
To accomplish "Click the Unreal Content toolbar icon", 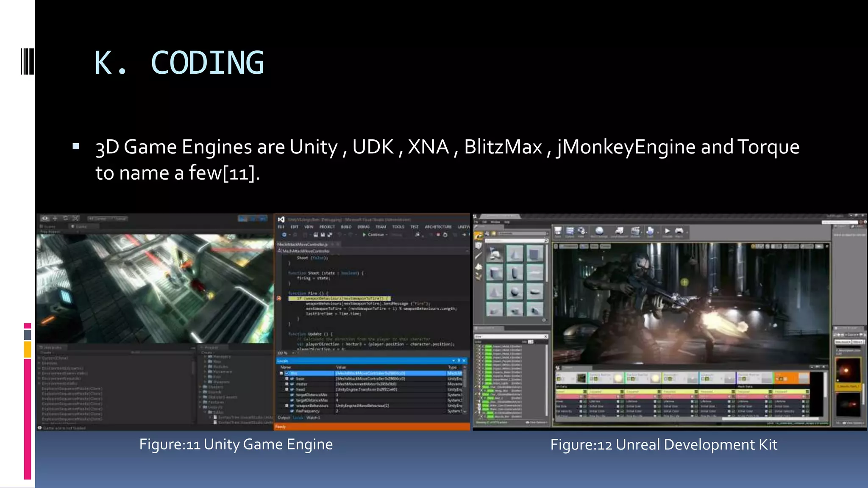I will pos(570,232).
